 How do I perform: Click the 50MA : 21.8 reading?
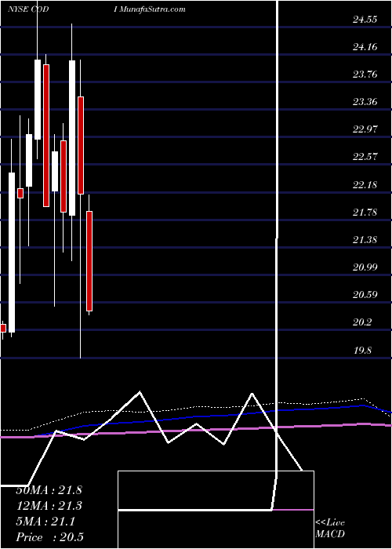coord(49,490)
